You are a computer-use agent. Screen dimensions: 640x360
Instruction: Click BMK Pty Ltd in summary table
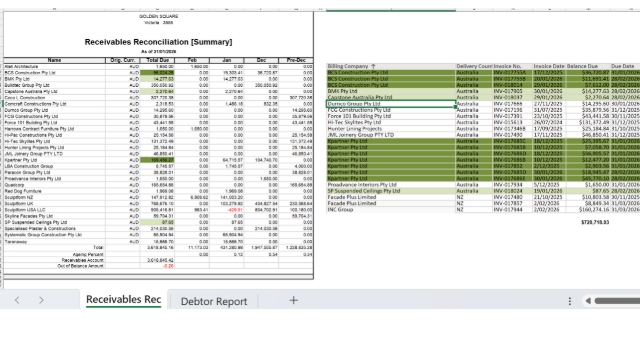(x=54, y=79)
